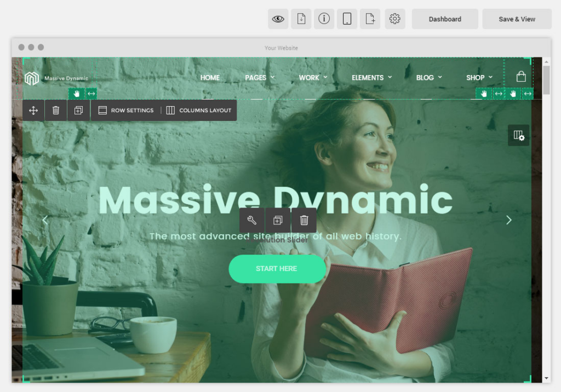Open Columns Layout
The width and height of the screenshot is (561, 392).
[x=199, y=110]
